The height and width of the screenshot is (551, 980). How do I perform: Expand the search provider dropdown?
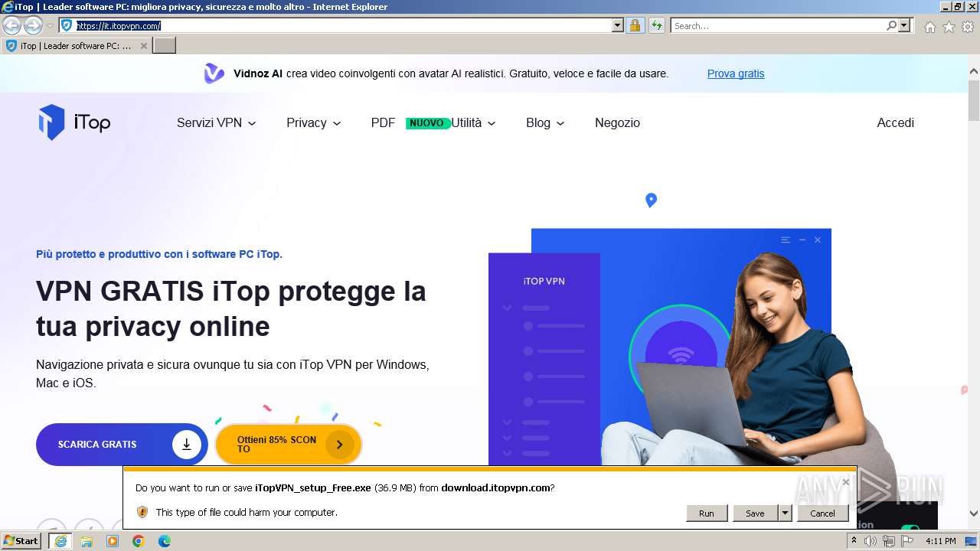pos(904,25)
